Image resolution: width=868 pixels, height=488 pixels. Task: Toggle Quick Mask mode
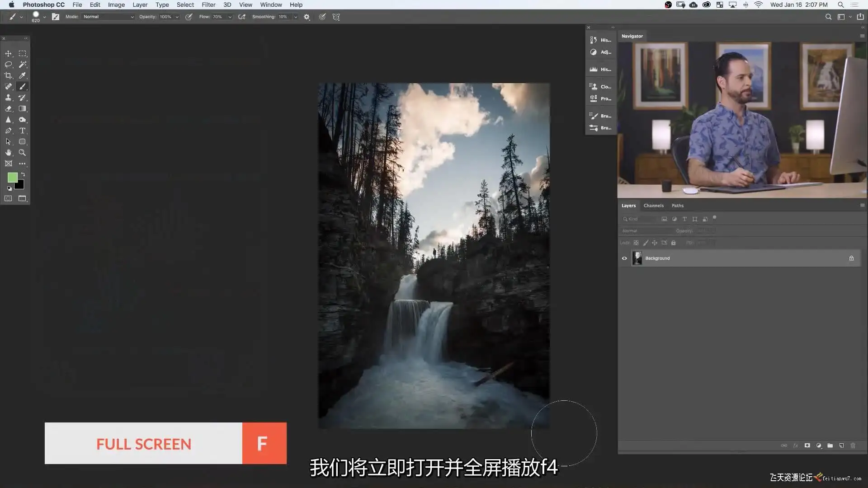click(8, 198)
